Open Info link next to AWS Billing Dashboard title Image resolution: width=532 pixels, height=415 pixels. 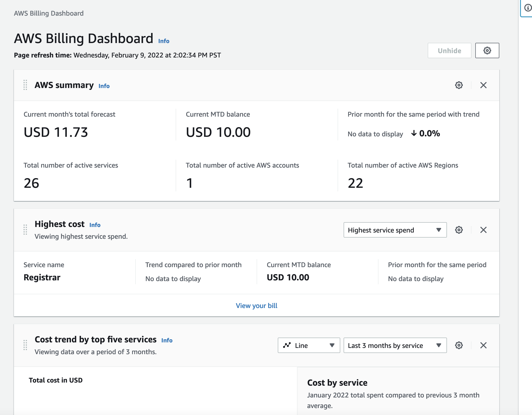[164, 41]
